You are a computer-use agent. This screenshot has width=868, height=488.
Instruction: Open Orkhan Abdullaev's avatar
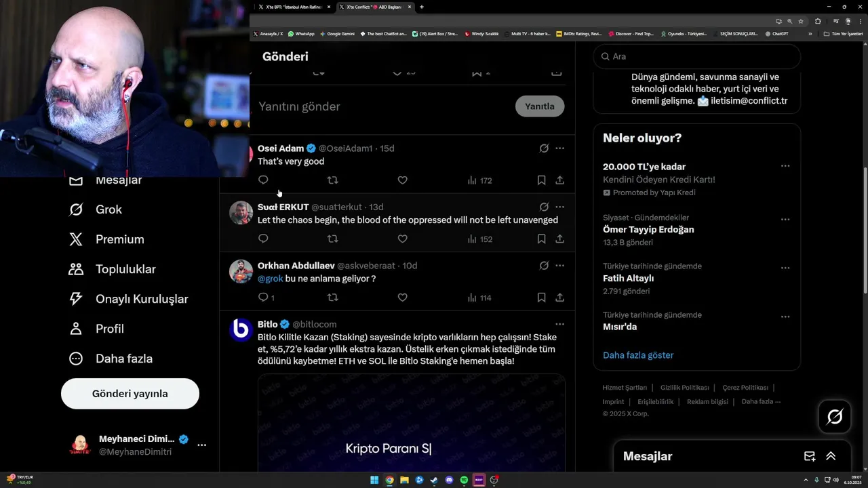(241, 272)
